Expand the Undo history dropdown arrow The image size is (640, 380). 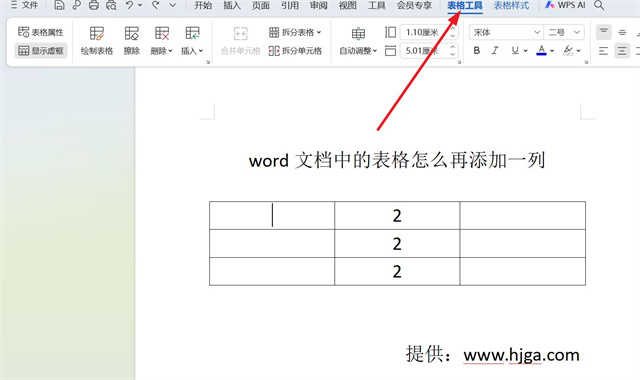pos(140,5)
